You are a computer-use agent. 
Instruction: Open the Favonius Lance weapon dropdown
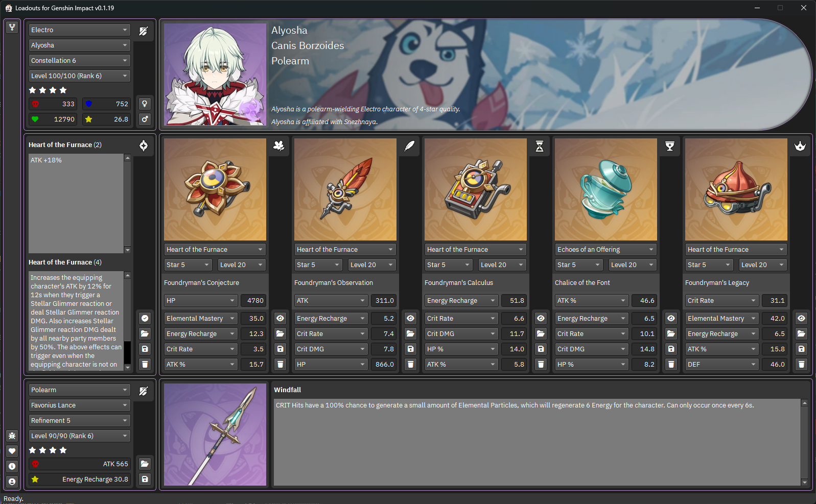(80, 405)
